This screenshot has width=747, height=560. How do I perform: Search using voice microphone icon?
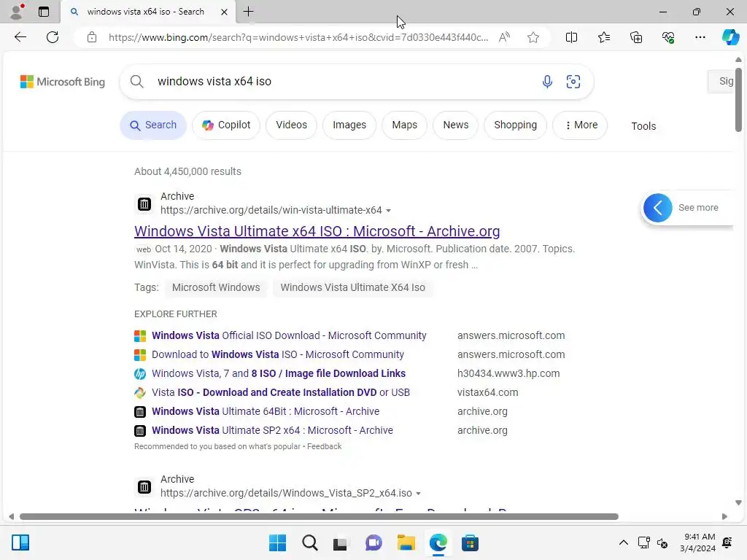tap(547, 82)
